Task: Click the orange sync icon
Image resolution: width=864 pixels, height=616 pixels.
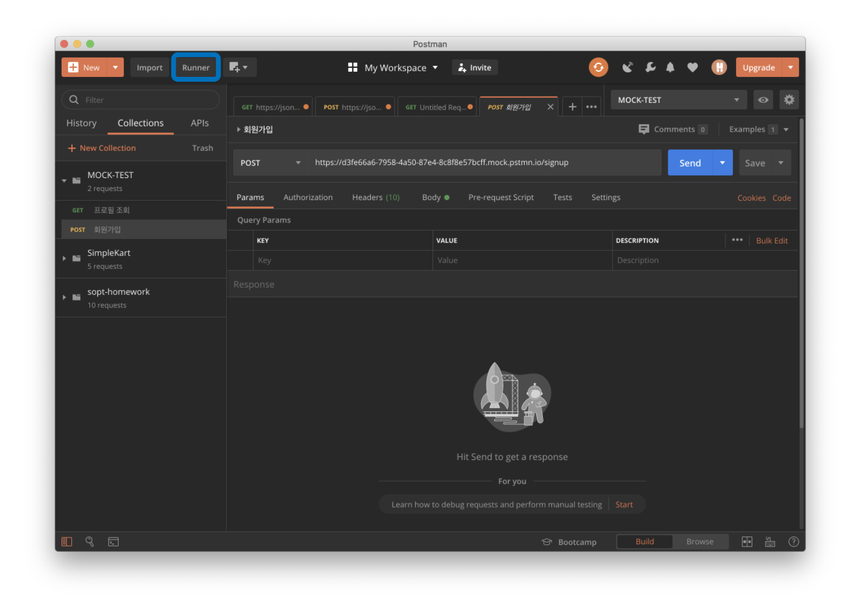Action: click(x=598, y=67)
